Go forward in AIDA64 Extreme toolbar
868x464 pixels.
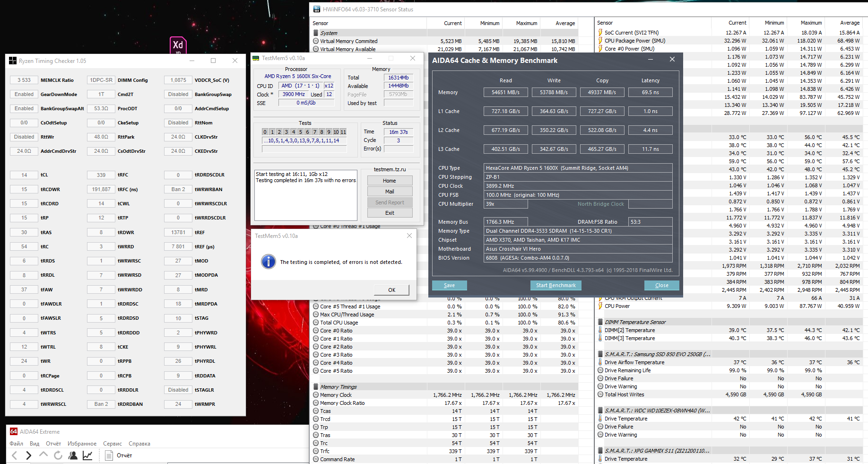29,455
